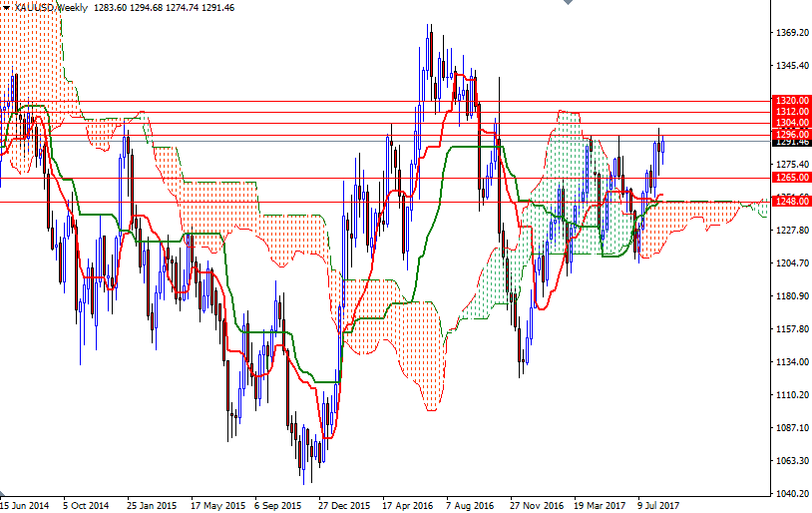Click the red 1296.00 price level label

(791, 133)
